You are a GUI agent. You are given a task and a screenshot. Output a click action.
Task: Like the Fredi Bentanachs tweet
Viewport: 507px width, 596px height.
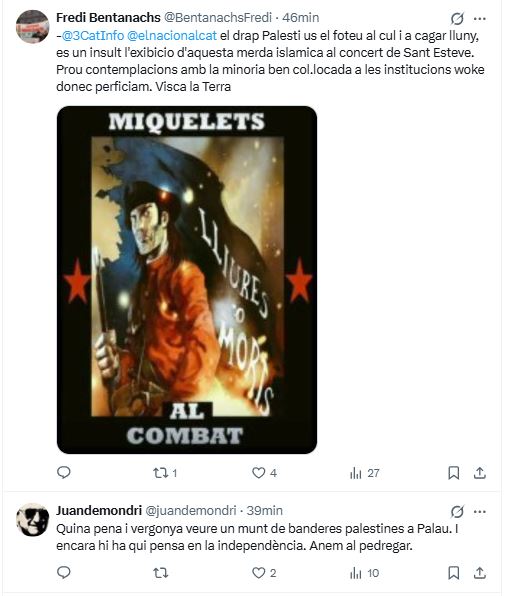264,473
